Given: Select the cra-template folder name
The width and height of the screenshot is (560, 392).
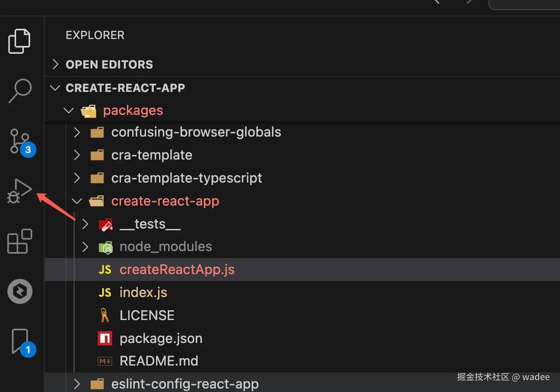Looking at the screenshot, I should pos(152,155).
